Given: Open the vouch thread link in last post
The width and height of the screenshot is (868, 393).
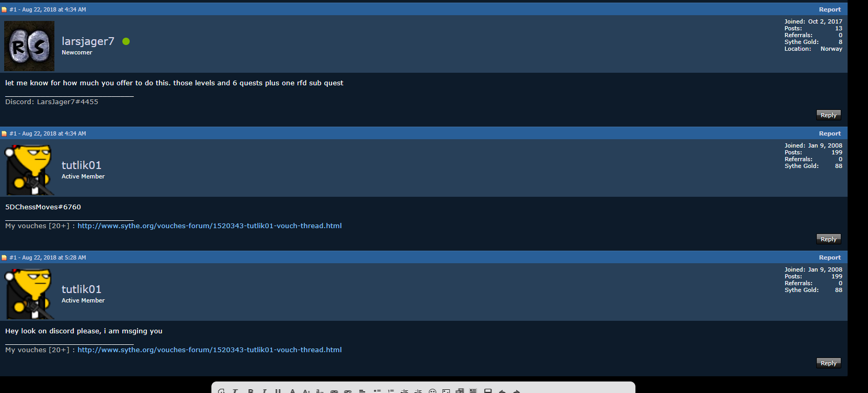Looking at the screenshot, I should tap(210, 350).
